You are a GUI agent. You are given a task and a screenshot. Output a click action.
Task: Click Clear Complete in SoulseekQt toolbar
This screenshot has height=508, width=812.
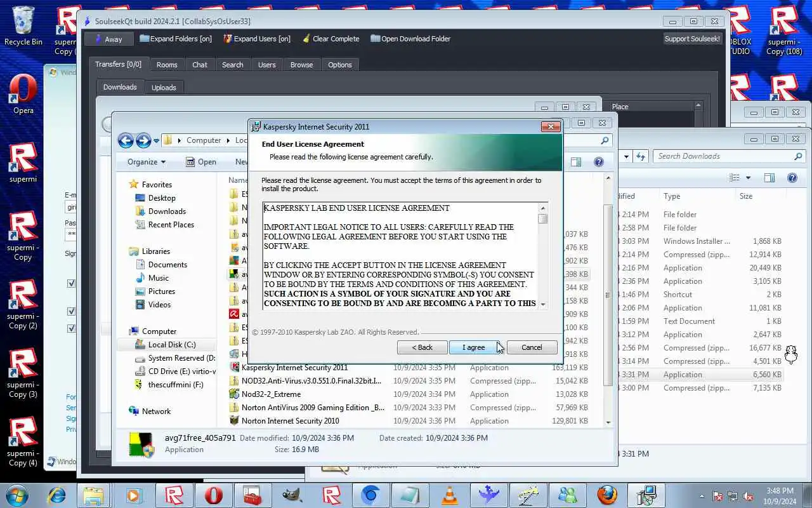[331, 39]
